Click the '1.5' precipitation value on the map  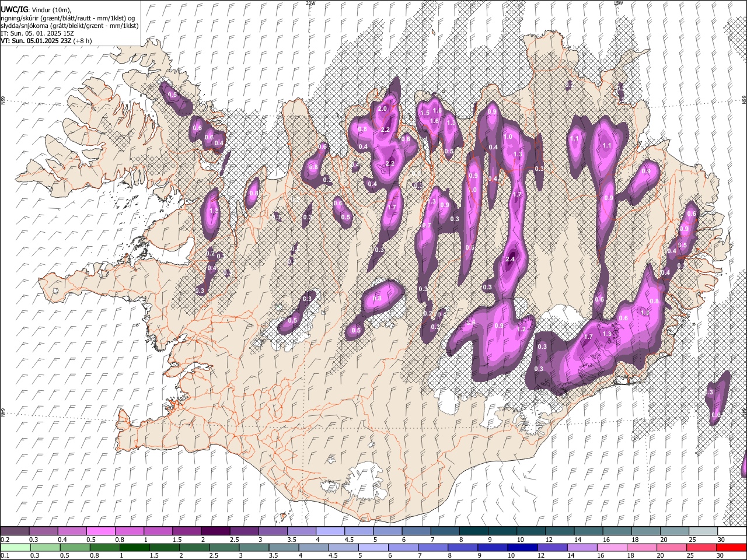click(425, 113)
